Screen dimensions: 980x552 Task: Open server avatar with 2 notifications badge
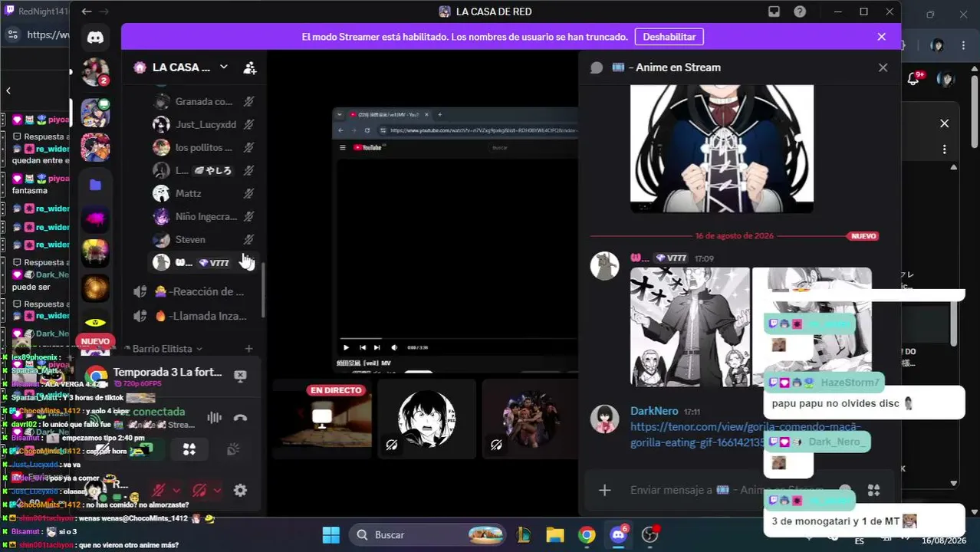coord(95,72)
